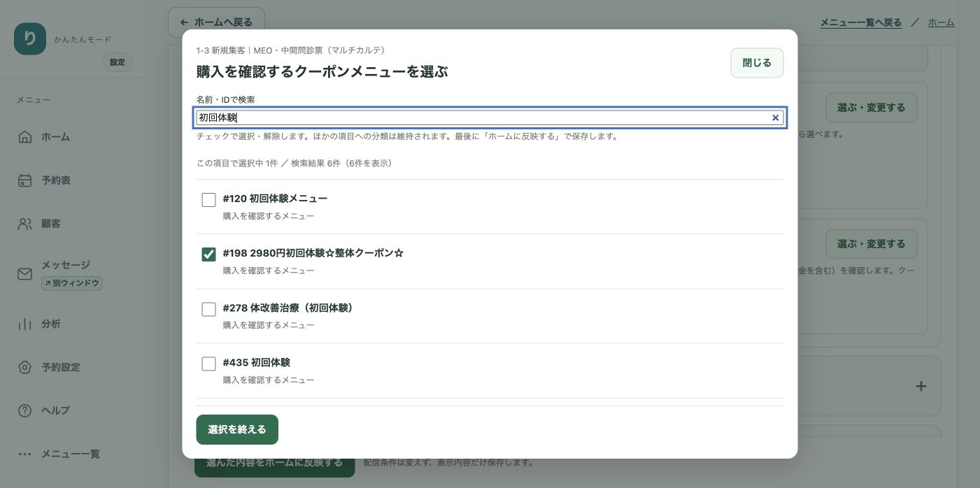980x488 pixels.
Task: Click 選んだ内容をホームに反映する button
Action: click(x=274, y=463)
